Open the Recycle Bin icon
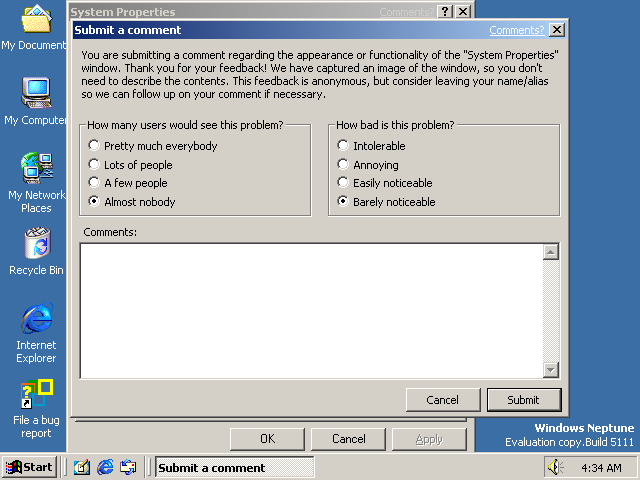 click(36, 244)
